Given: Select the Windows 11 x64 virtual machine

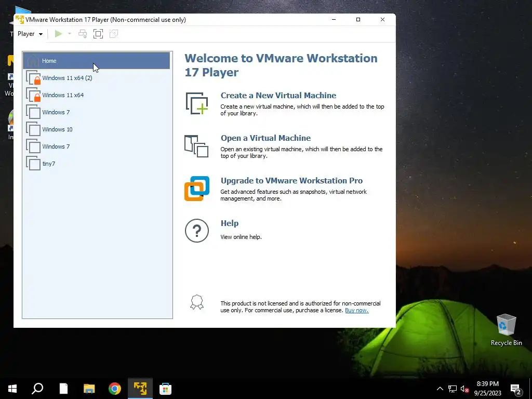Looking at the screenshot, I should [96, 95].
